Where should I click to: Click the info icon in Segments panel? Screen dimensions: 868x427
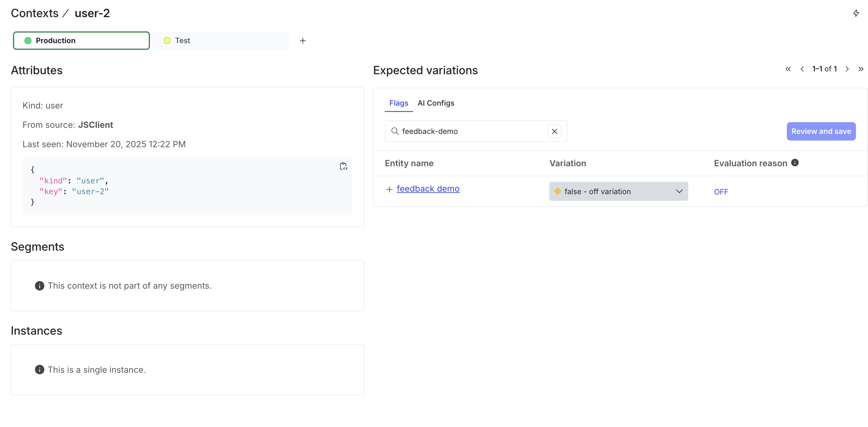point(39,286)
